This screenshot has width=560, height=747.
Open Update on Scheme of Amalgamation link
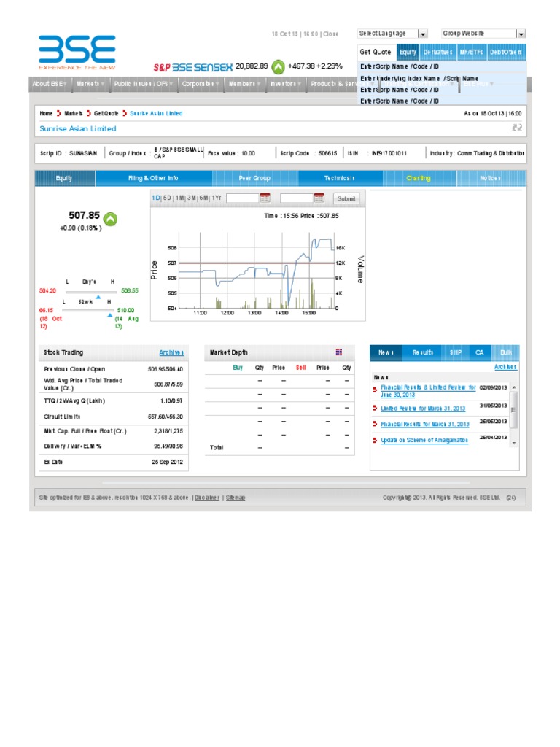point(424,440)
